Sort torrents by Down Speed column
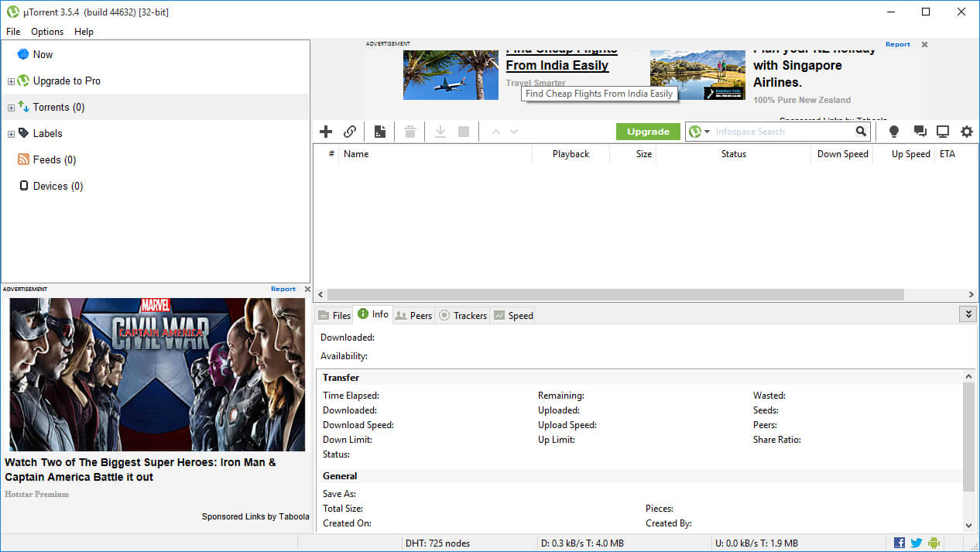Screen dimensions: 980x552 pyautogui.click(x=841, y=154)
